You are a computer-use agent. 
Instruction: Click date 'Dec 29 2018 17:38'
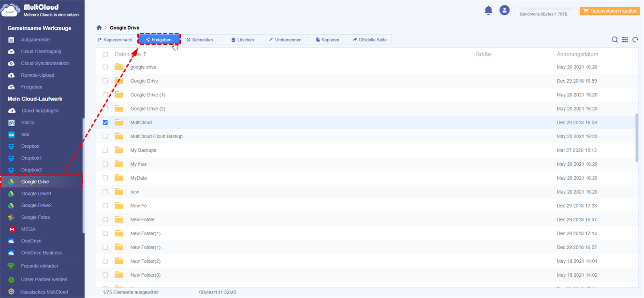(577, 206)
